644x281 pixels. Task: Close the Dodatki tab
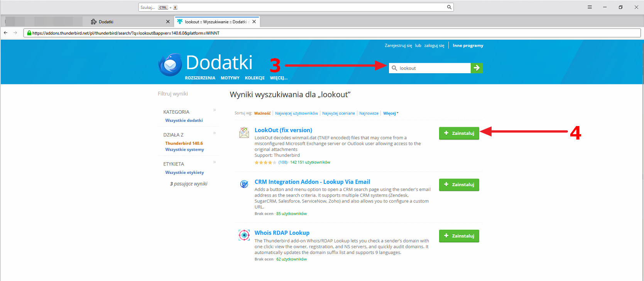[x=168, y=22]
